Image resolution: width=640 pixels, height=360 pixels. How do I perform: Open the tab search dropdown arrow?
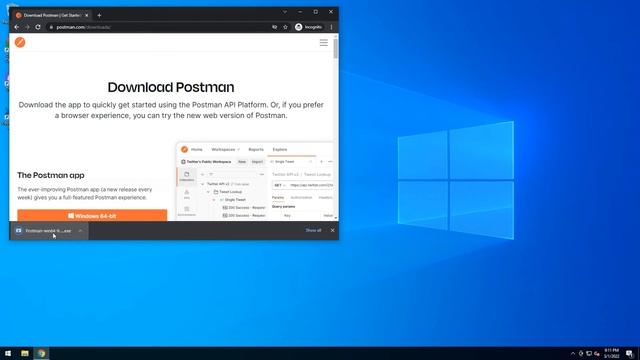point(285,12)
